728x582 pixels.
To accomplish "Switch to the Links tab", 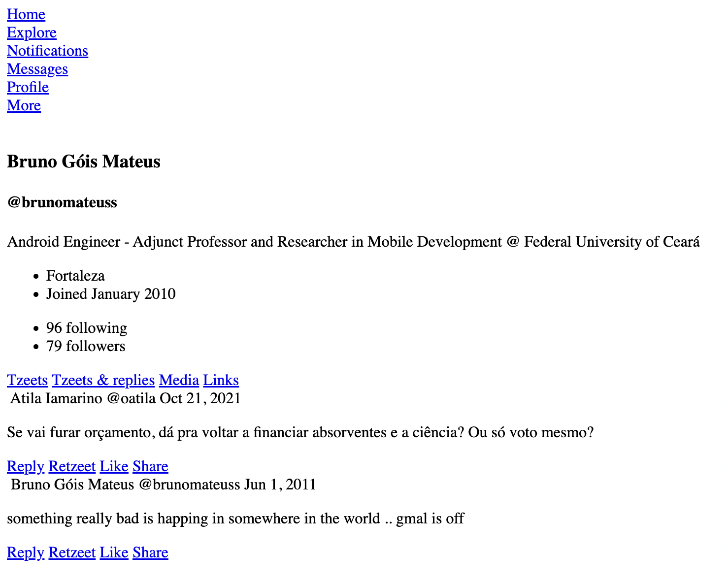I will (x=221, y=380).
